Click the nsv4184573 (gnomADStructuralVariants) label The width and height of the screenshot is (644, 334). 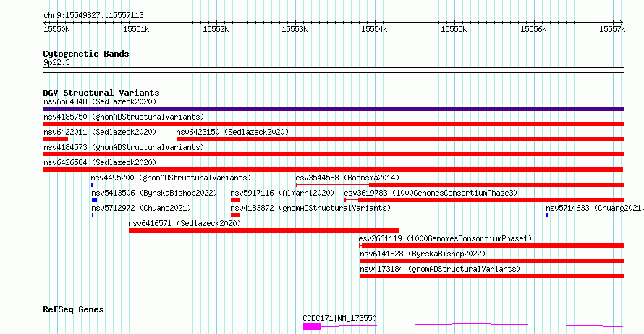(124, 147)
